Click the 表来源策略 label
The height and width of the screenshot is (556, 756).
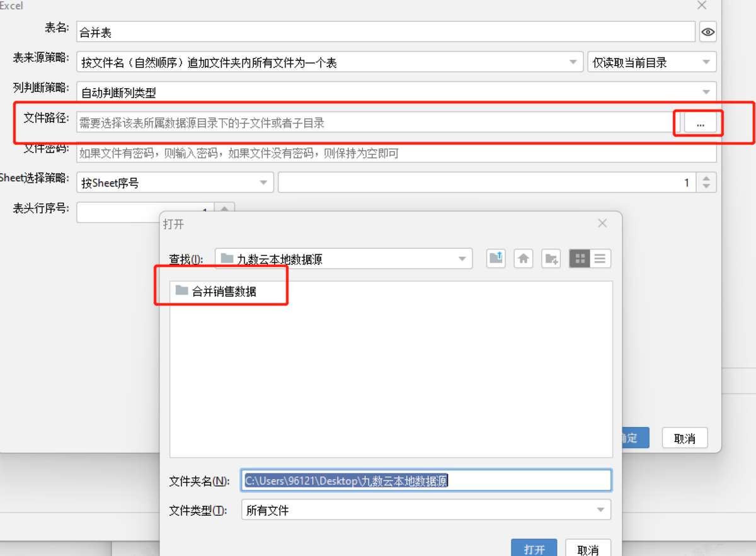tap(41, 58)
